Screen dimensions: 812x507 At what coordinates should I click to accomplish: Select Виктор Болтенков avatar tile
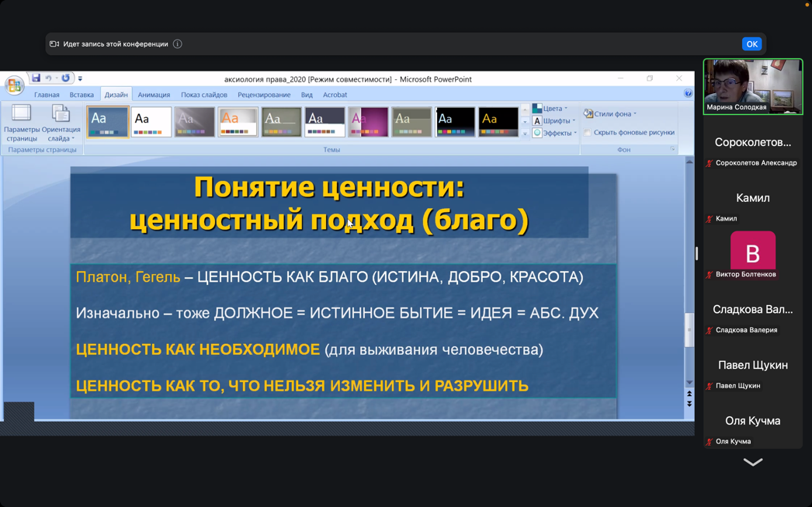(753, 254)
